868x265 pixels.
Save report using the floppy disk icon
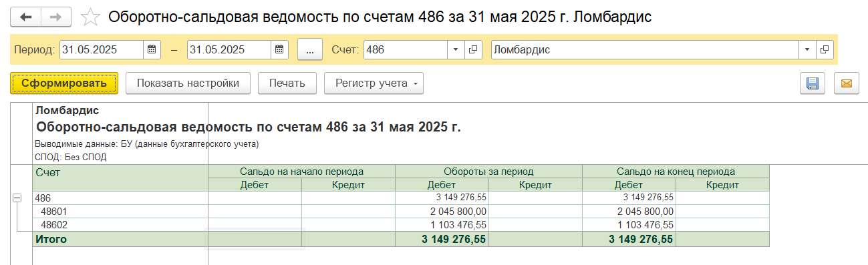813,83
